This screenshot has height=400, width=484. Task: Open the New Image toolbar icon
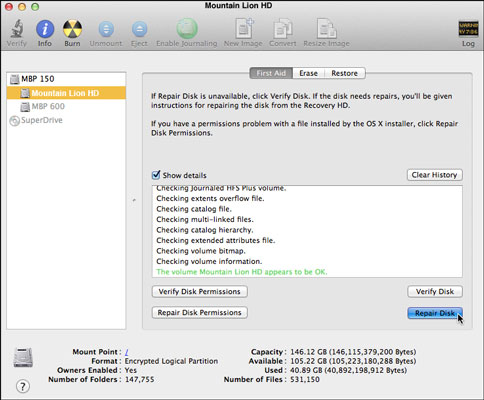pos(244,29)
